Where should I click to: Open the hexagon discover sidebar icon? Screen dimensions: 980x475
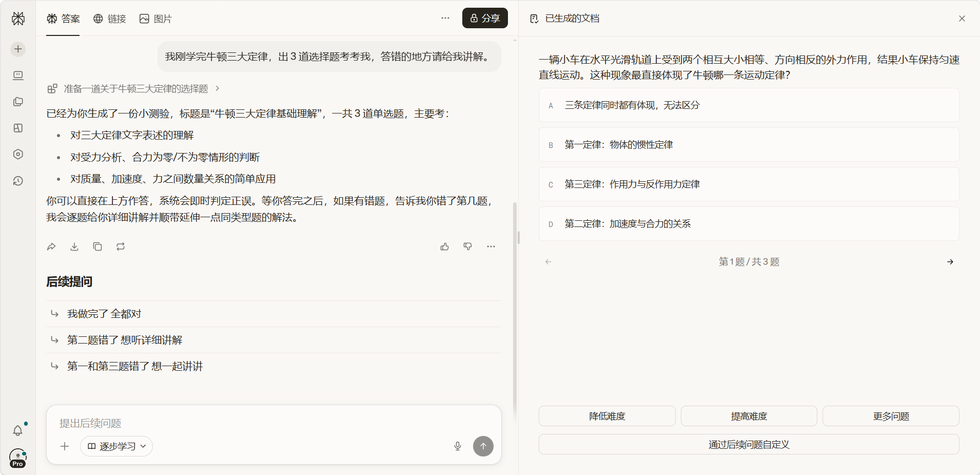click(x=18, y=154)
